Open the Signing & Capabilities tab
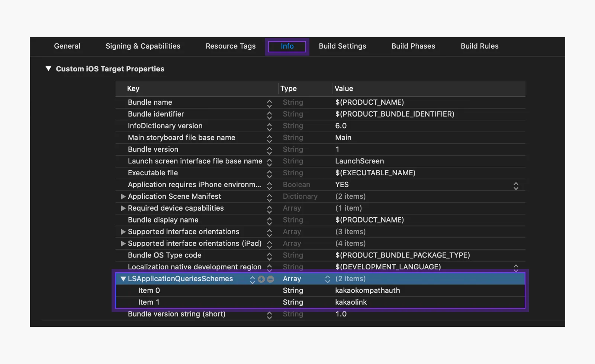Viewport: 595px width, 364px height. point(143,46)
